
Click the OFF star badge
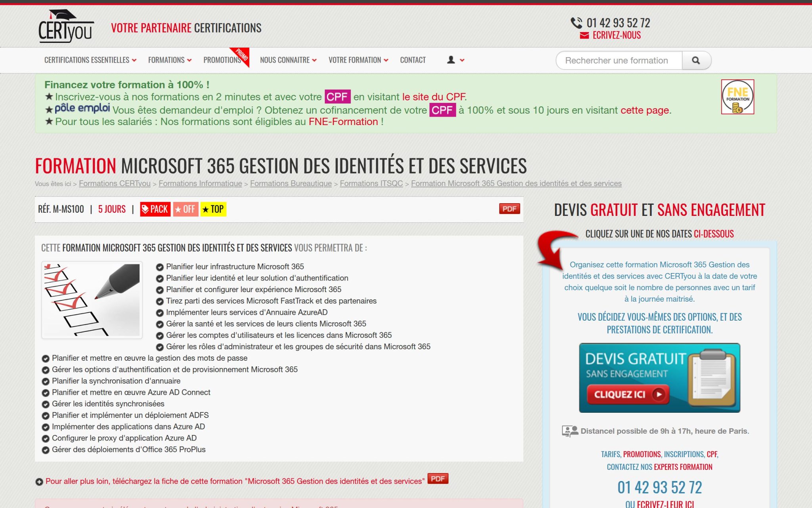pos(186,209)
